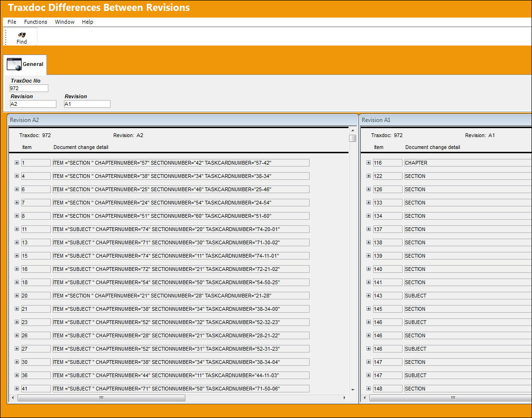This screenshot has width=532, height=418.
Task: Expand item 122 in Revision A1 list
Action: [368, 176]
